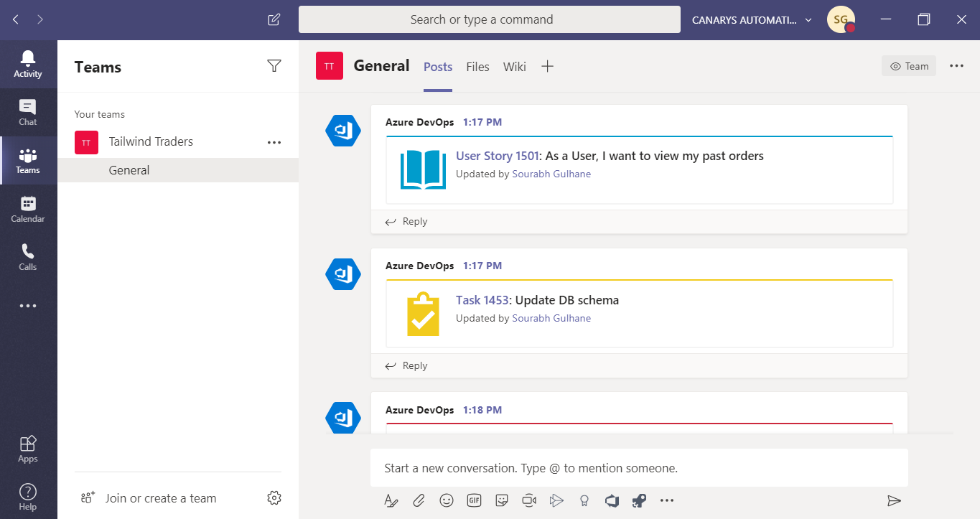The height and width of the screenshot is (519, 980).
Task: Open the GIF picker
Action: click(474, 500)
